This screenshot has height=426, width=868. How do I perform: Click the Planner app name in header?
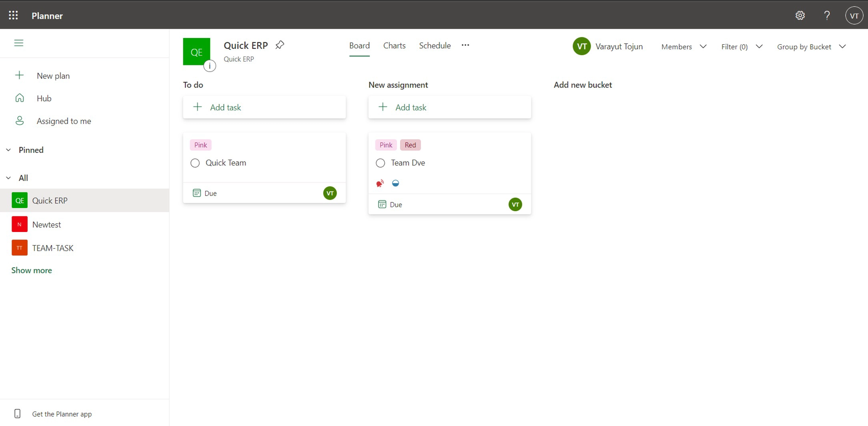click(47, 16)
